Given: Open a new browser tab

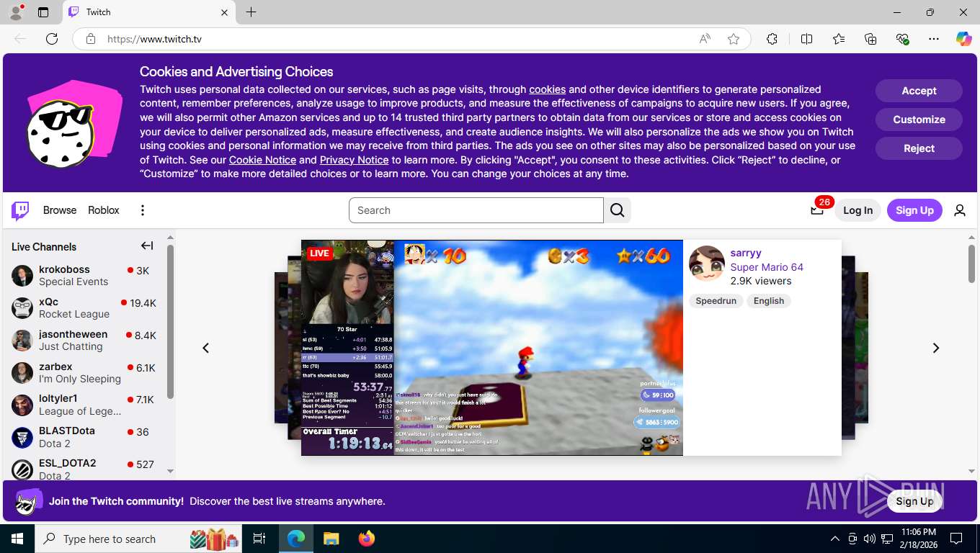Looking at the screenshot, I should coord(251,12).
